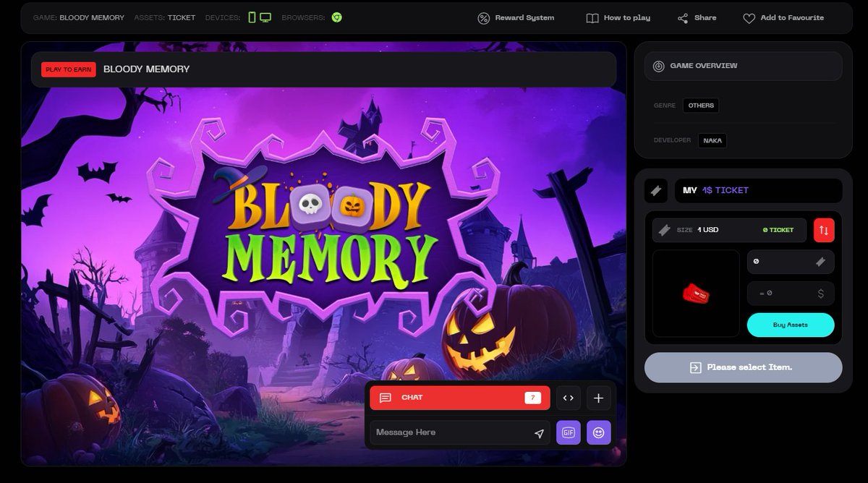Click the PLAY TO EARN badge
This screenshot has height=483, width=868.
tap(69, 69)
